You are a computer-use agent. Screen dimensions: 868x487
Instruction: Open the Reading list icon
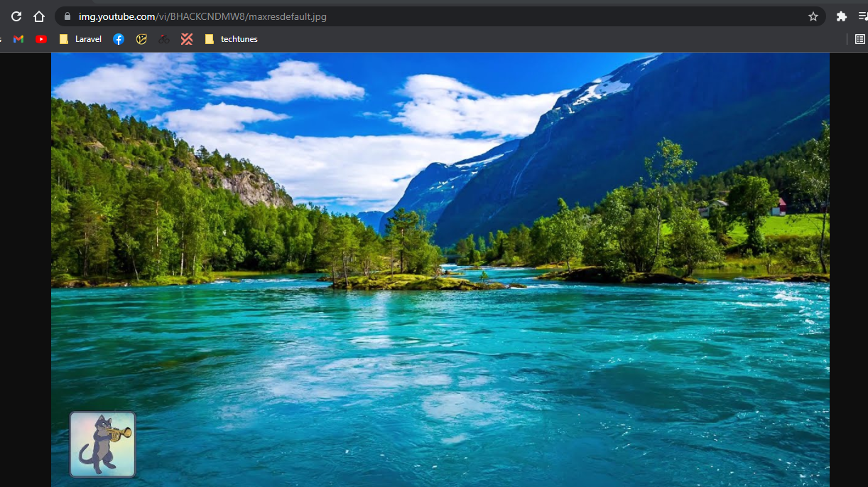(860, 39)
